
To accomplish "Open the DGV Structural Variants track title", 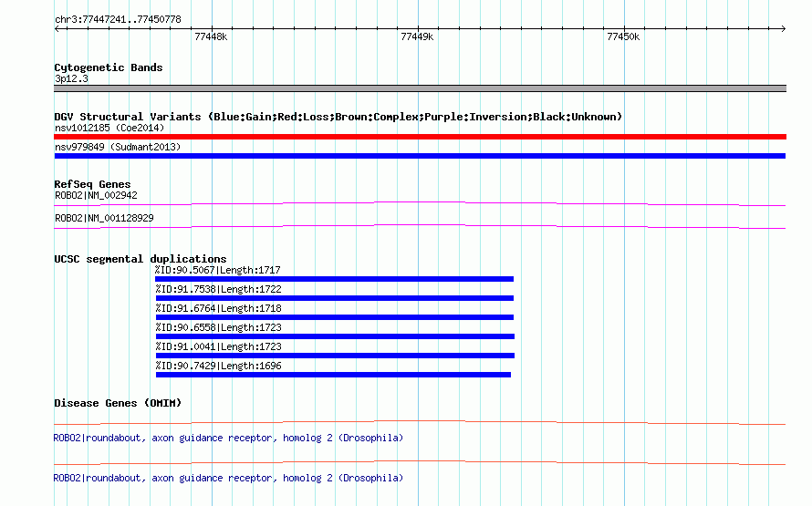I will click(x=338, y=117).
